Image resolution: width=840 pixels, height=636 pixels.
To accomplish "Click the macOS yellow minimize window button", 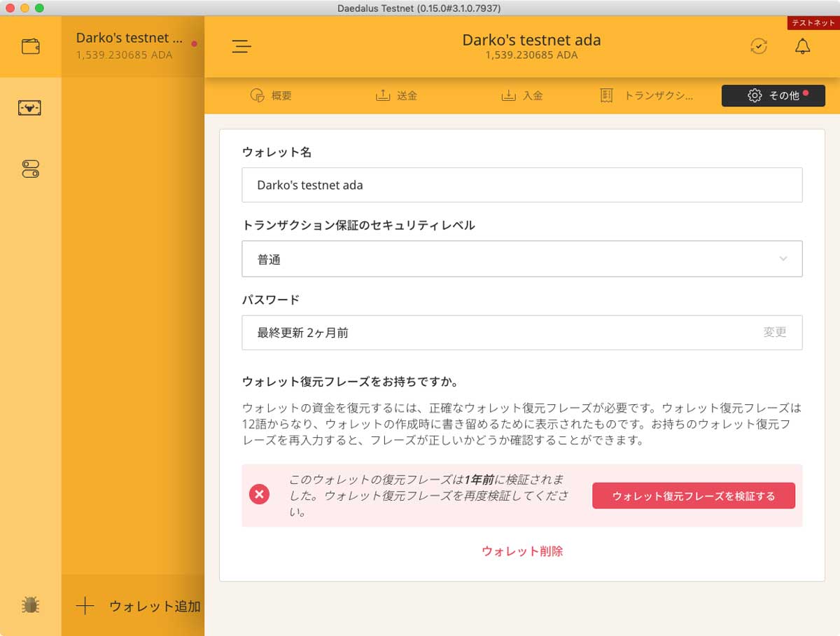I will 24,8.
